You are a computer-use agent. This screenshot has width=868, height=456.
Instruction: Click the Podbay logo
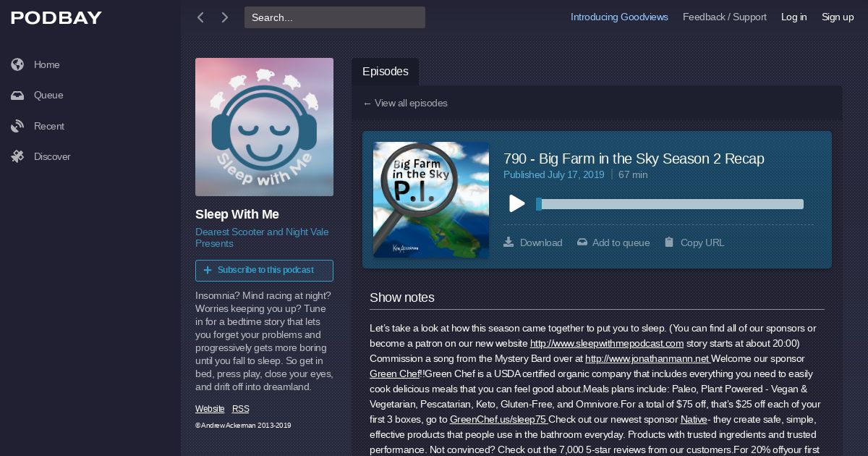click(x=56, y=18)
